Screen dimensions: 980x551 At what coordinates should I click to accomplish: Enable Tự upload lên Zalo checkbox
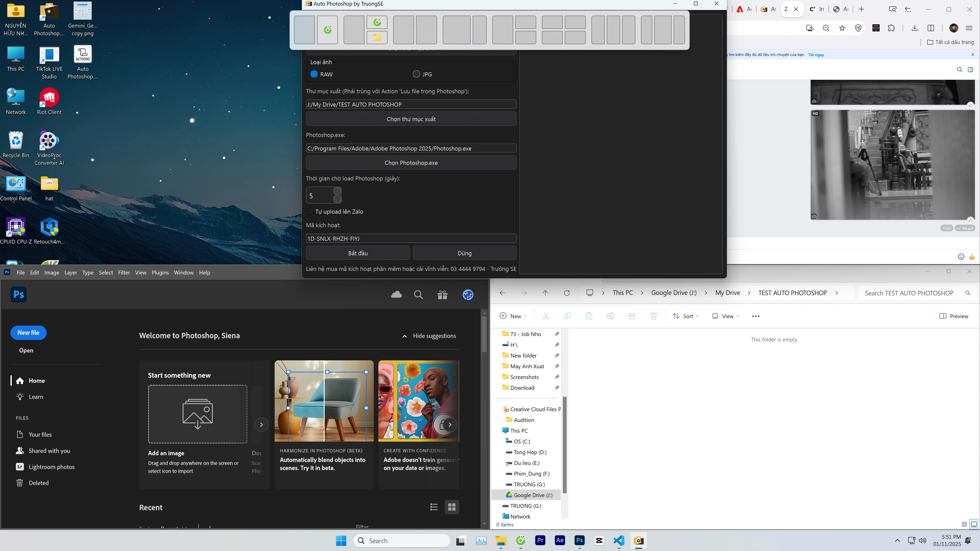[310, 211]
